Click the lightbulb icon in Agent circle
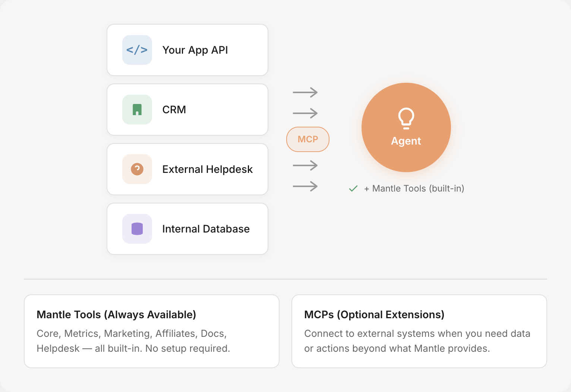The image size is (571, 392). pos(406,118)
